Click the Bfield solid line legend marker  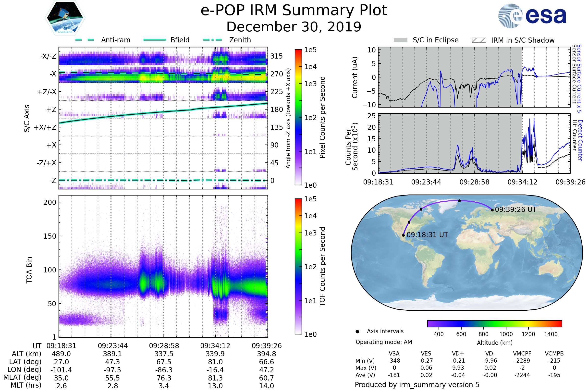tap(155, 40)
